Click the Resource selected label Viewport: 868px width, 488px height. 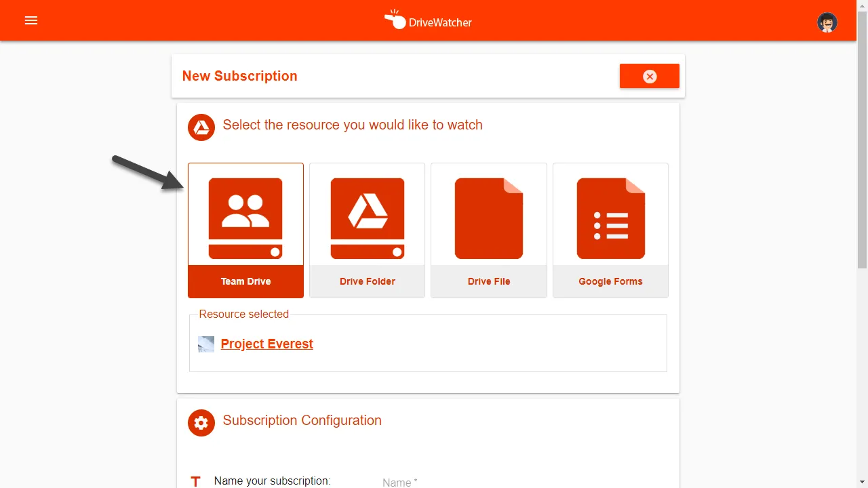tap(244, 314)
